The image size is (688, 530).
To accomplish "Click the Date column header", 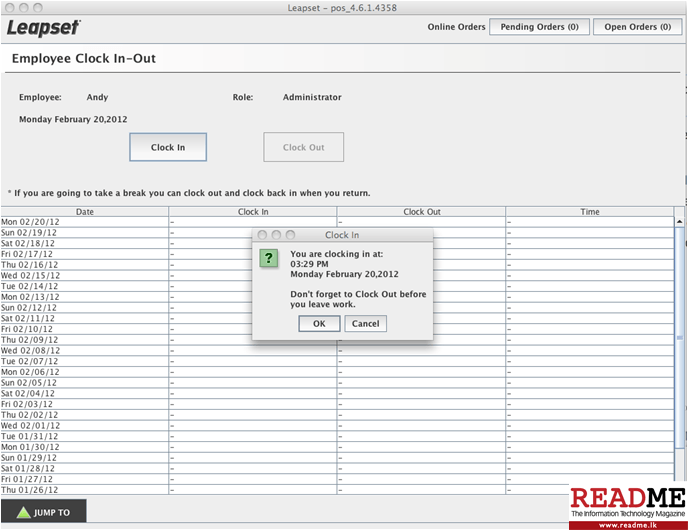I will click(85, 212).
